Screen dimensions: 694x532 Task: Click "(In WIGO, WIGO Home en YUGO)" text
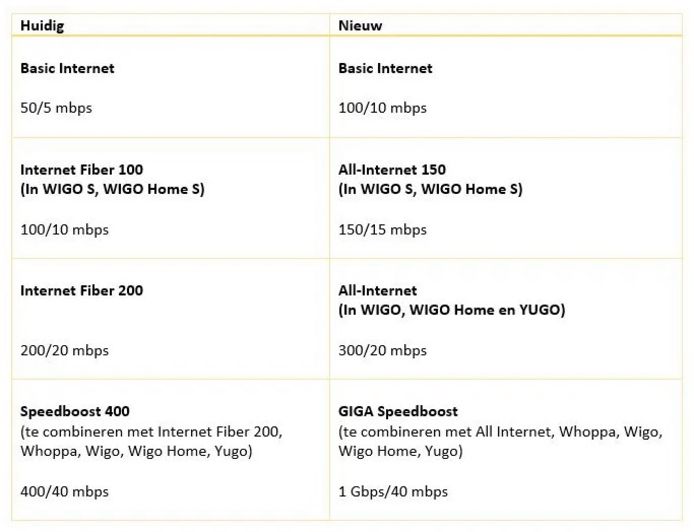tap(451, 310)
